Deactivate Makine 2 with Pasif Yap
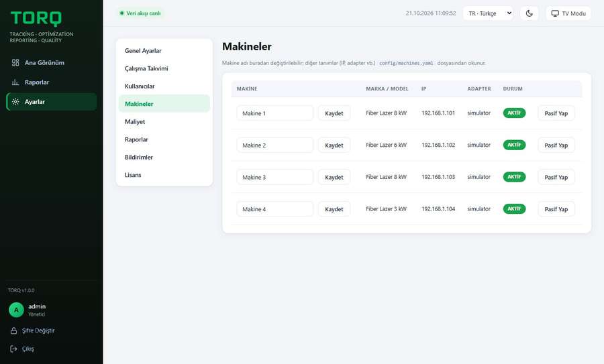604x364 pixels. click(x=556, y=145)
